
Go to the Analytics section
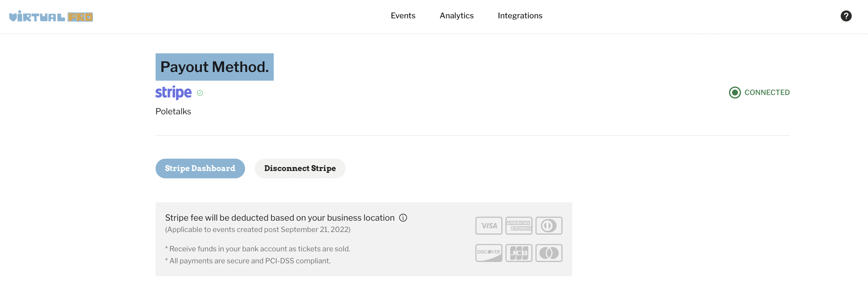pos(456,16)
